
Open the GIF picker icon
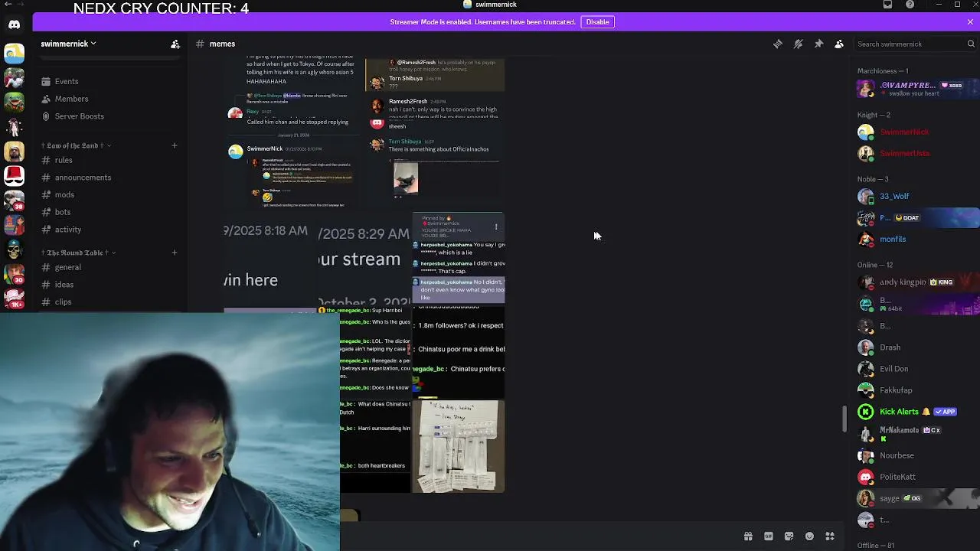[769, 536]
